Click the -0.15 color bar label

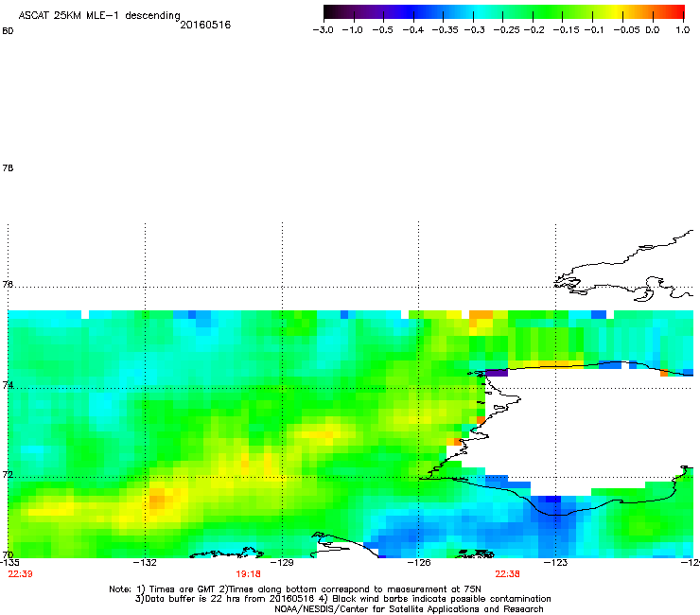click(x=566, y=30)
